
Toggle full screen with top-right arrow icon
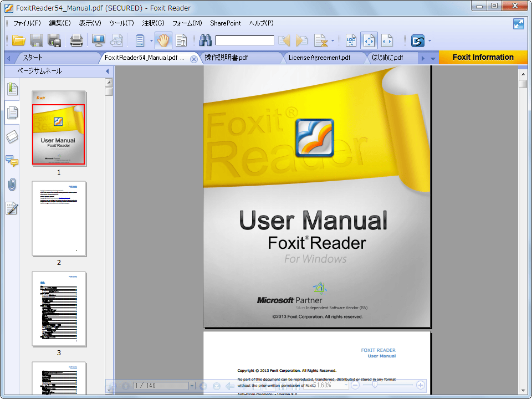(x=519, y=24)
